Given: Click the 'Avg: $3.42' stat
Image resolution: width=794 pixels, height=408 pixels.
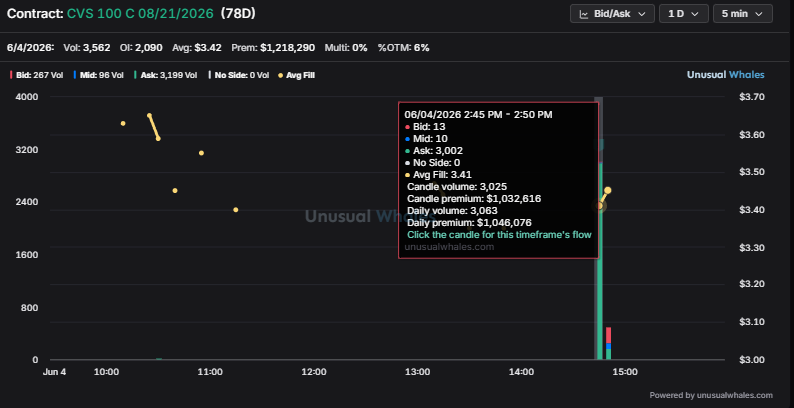Looking at the screenshot, I should 197,48.
